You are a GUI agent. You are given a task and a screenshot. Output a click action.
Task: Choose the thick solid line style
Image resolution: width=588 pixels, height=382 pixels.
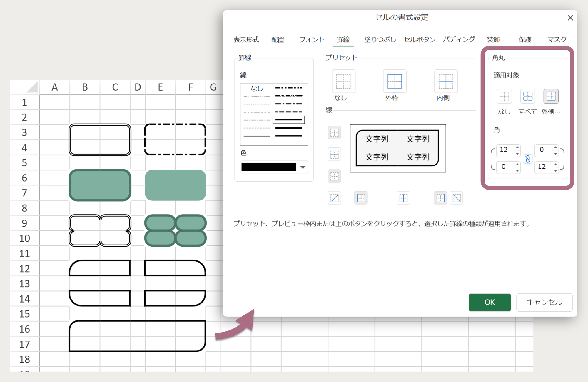288,128
